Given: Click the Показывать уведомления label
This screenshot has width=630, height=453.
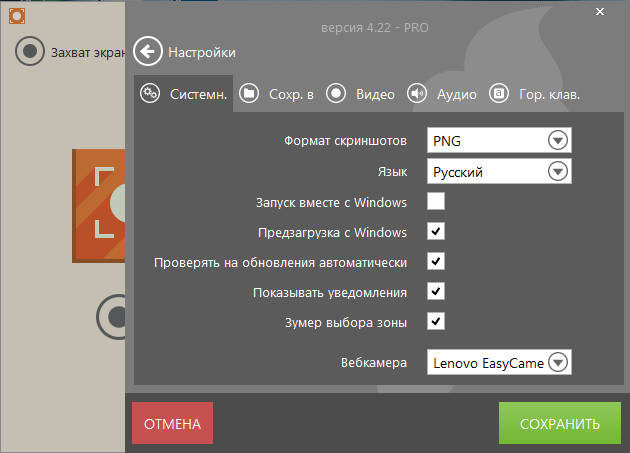Looking at the screenshot, I should tap(330, 293).
